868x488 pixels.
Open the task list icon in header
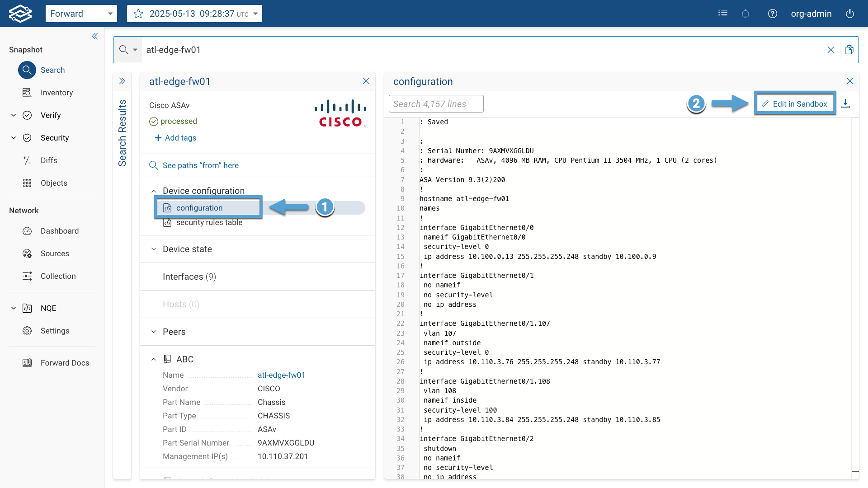pos(723,14)
